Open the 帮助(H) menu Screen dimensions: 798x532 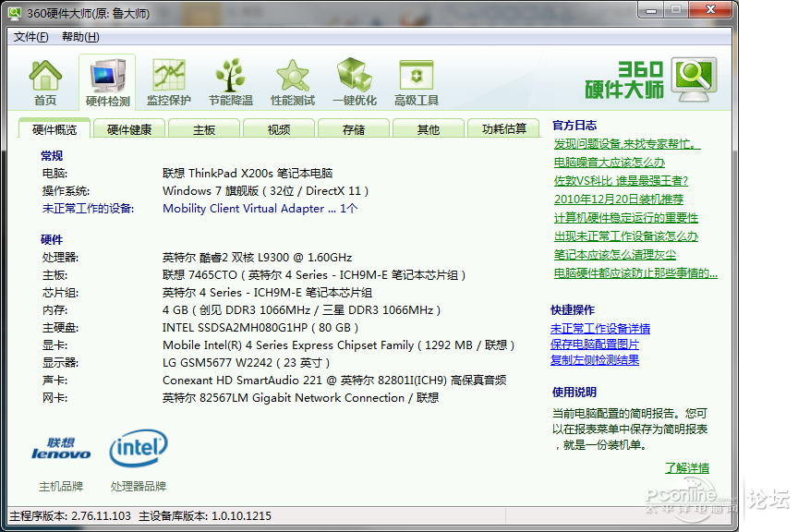(x=80, y=37)
